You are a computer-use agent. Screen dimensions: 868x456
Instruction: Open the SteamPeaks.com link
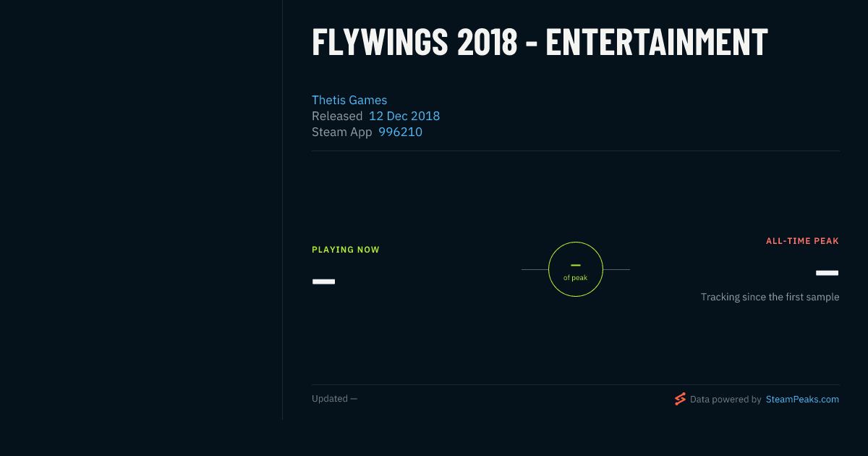point(802,399)
